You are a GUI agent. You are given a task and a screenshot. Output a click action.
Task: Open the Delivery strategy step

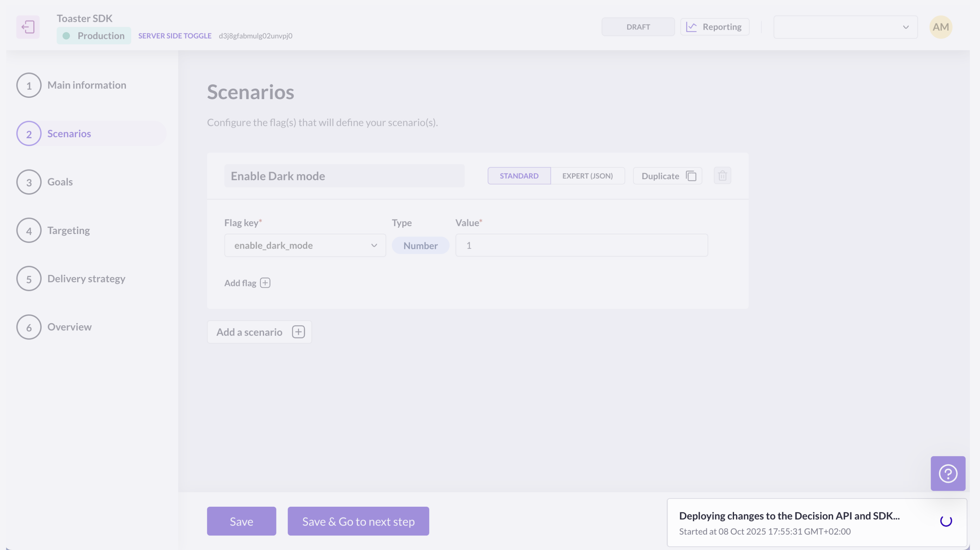tap(86, 279)
